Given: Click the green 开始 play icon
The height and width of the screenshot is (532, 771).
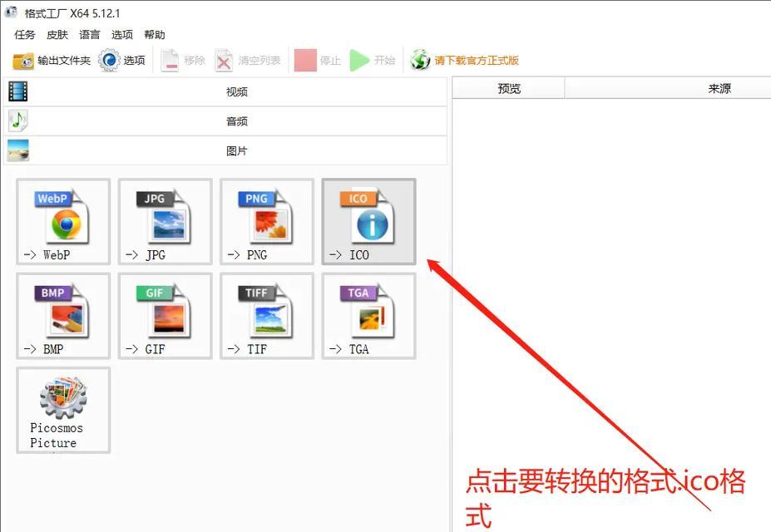Looking at the screenshot, I should (359, 61).
